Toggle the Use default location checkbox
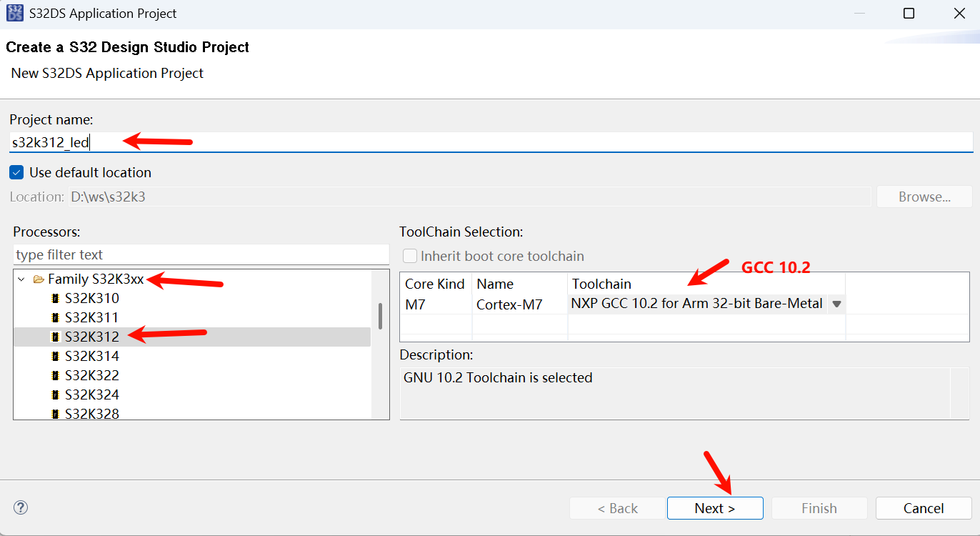 click(16, 172)
